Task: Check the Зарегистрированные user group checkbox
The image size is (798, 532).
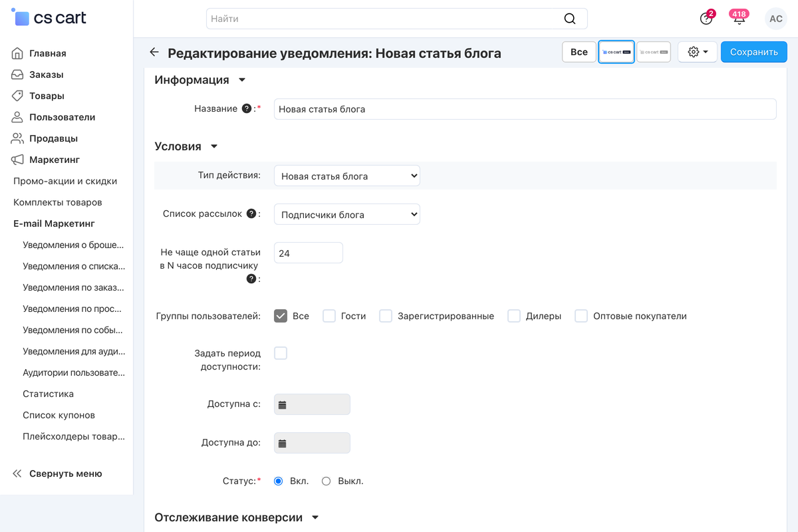Action: pos(386,316)
